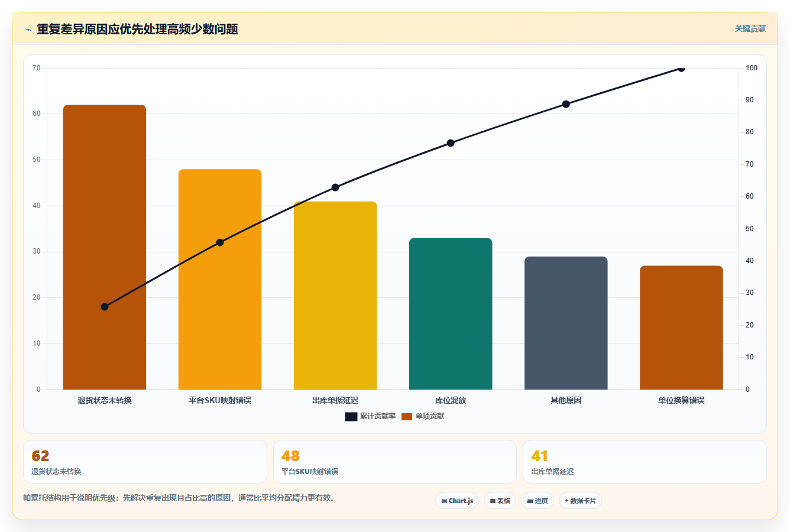This screenshot has height=532, width=790.
Task: Click the x-axis label 单位换算错误
Action: (x=681, y=400)
